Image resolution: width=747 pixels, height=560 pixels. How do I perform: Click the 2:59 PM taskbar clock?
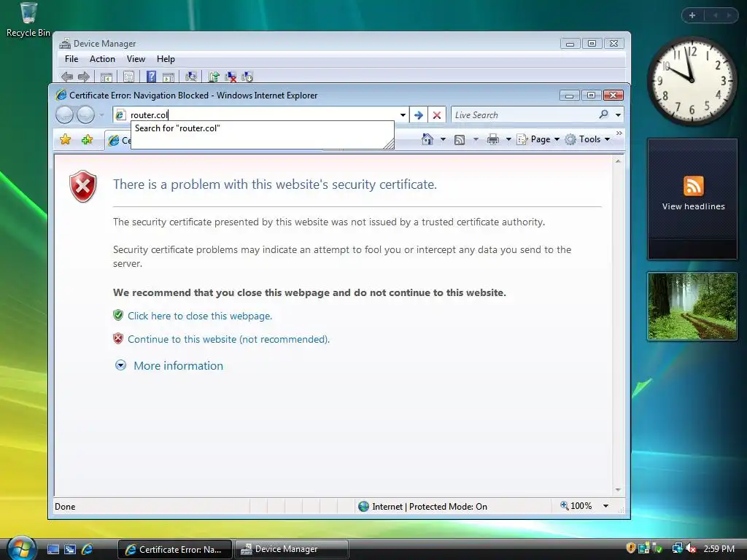tap(719, 548)
